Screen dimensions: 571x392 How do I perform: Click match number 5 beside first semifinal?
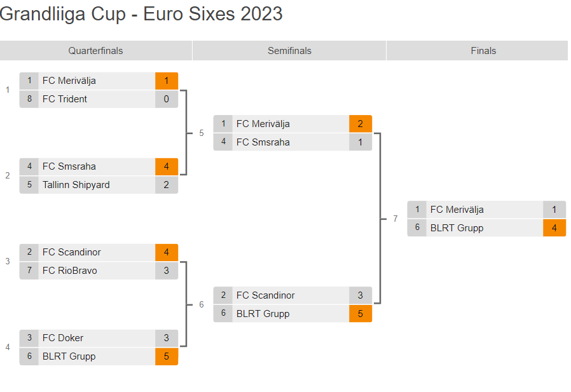pyautogui.click(x=202, y=133)
